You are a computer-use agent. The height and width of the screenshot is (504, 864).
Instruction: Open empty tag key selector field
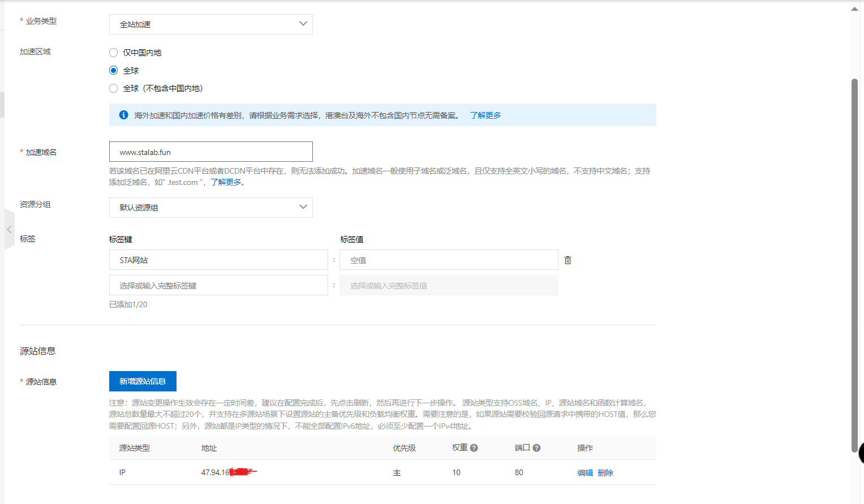[x=218, y=286]
